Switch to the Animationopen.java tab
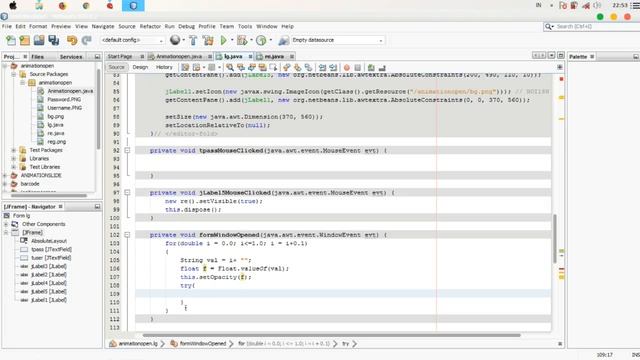 (x=179, y=56)
